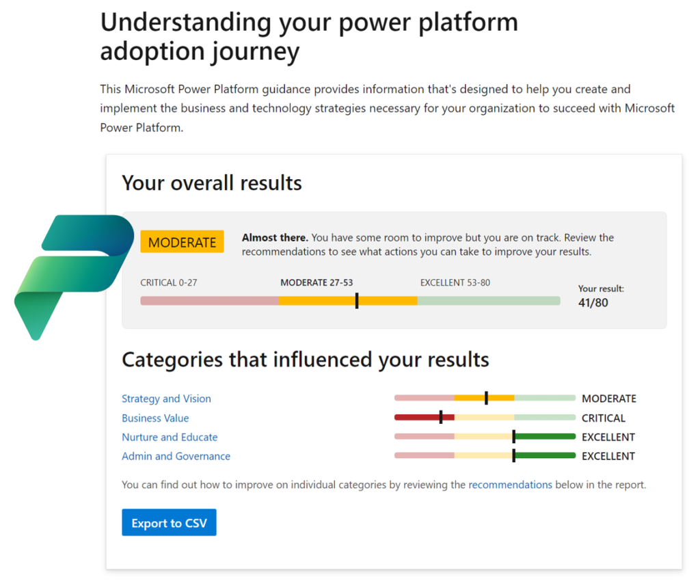Click the Business Value score bar

point(485,418)
